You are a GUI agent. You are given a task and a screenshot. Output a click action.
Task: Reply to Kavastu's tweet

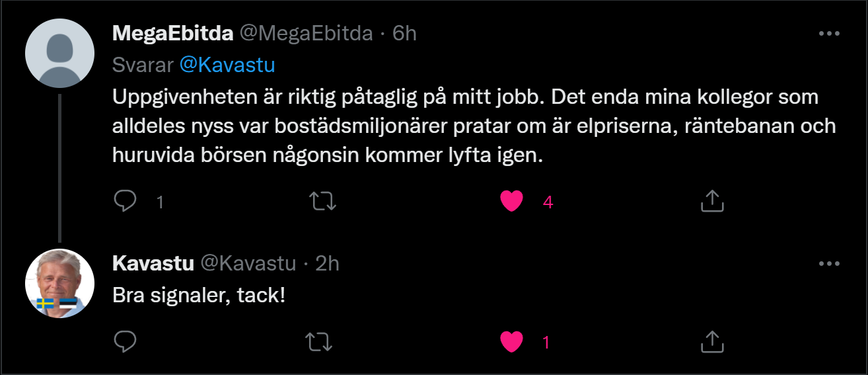[125, 341]
